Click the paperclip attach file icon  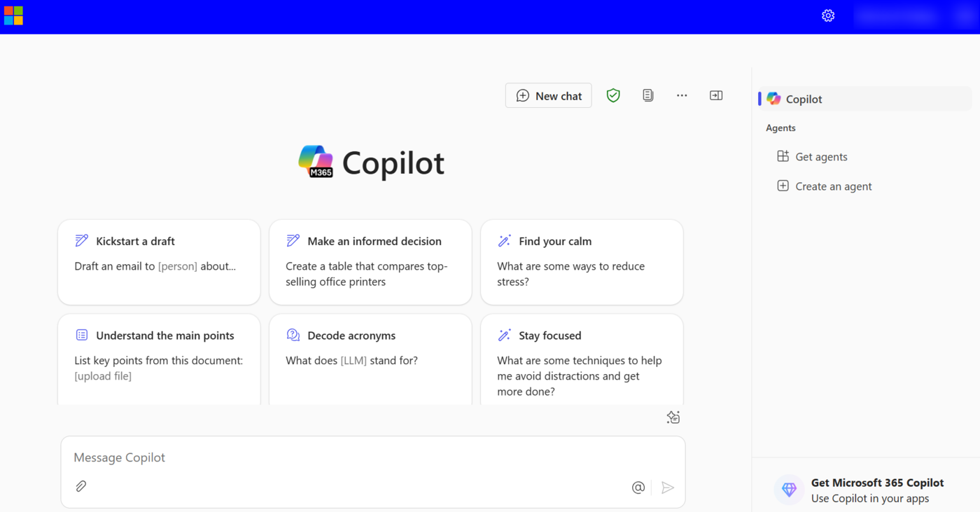(81, 486)
